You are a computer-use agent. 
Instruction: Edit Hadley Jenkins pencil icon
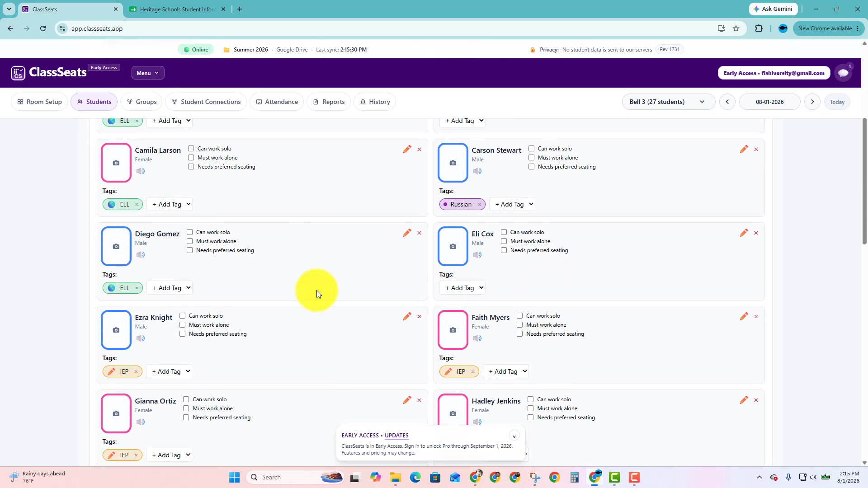744,400
